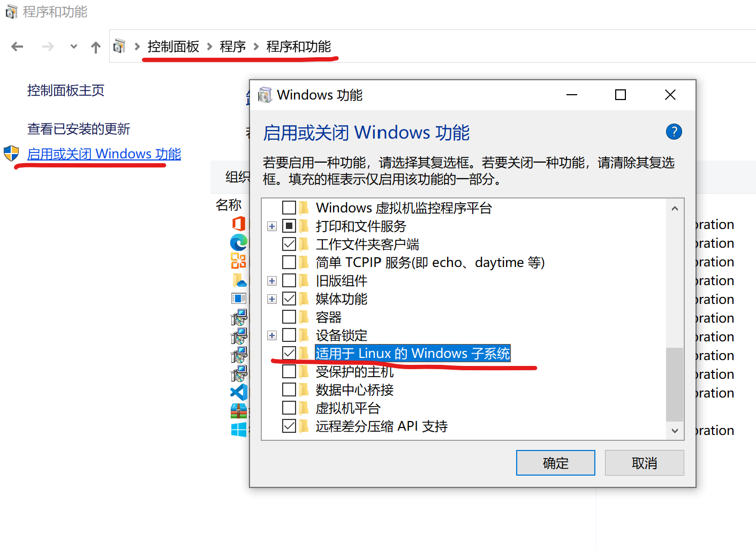Click the Microsoft Edge icon in program list

(x=239, y=242)
